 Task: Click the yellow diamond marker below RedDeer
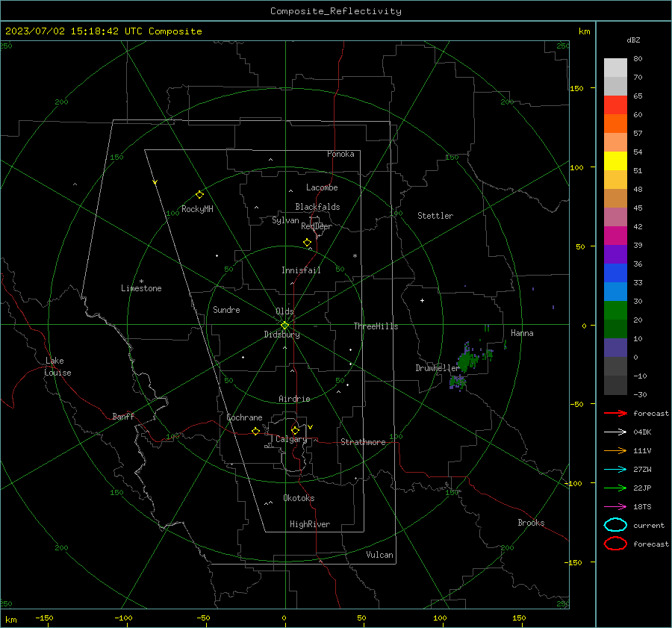click(307, 243)
